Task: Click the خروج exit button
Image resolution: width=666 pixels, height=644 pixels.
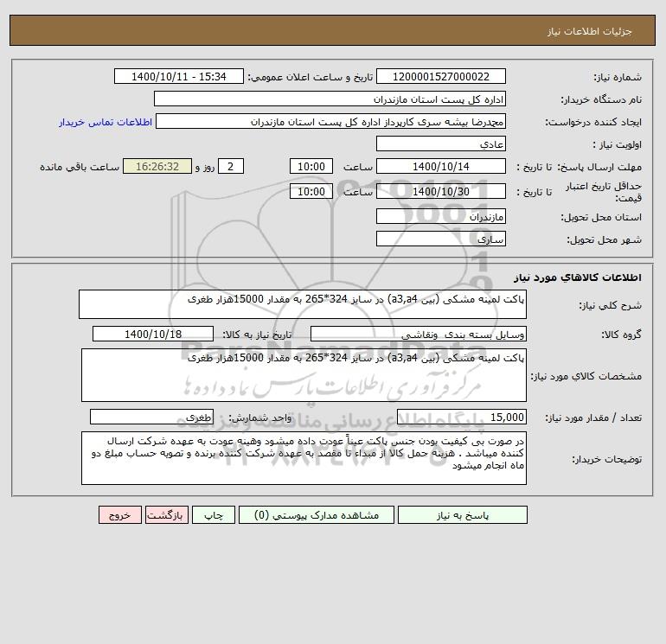Action: pyautogui.click(x=119, y=515)
